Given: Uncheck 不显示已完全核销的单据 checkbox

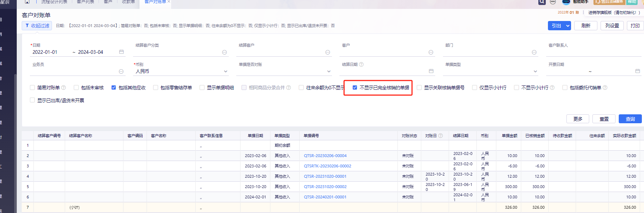Looking at the screenshot, I should (x=355, y=88).
